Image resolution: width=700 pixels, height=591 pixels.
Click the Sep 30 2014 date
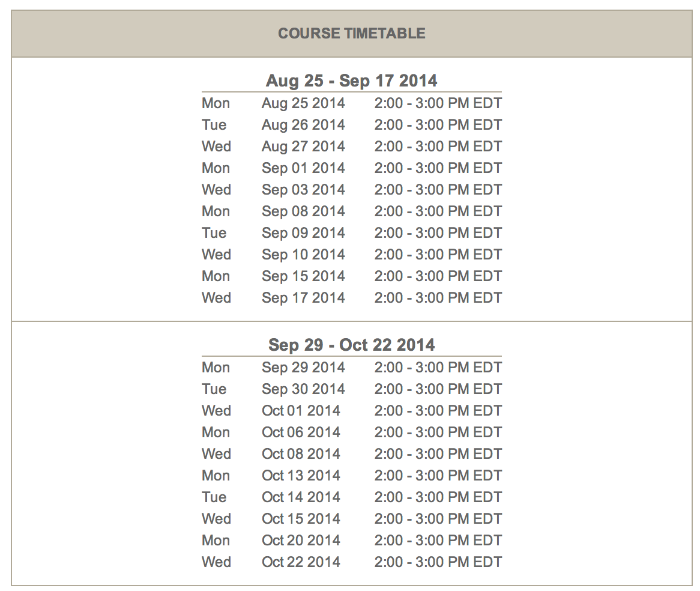click(x=303, y=389)
